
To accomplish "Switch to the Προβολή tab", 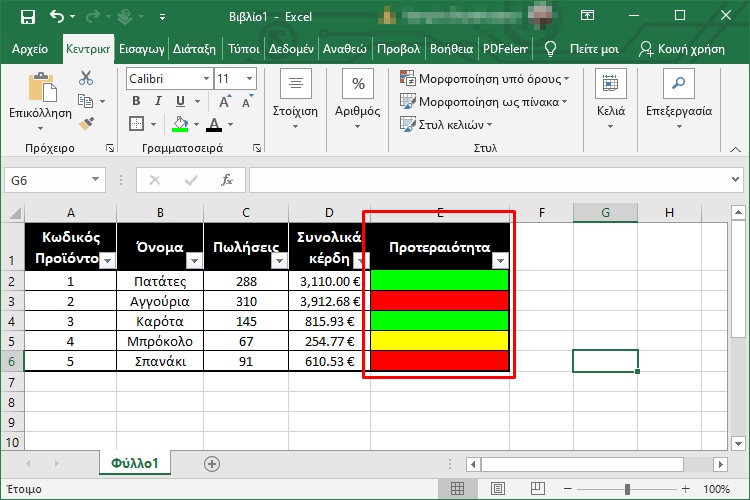I will tap(398, 49).
